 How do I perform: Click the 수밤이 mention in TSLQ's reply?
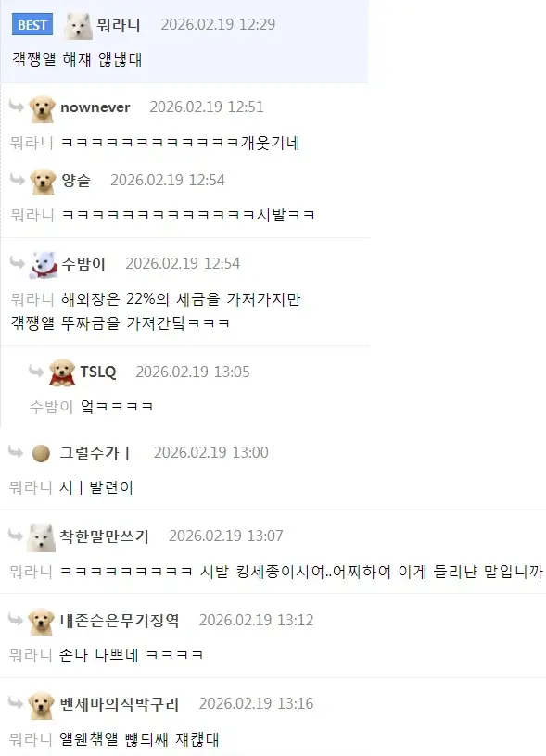pos(51,407)
